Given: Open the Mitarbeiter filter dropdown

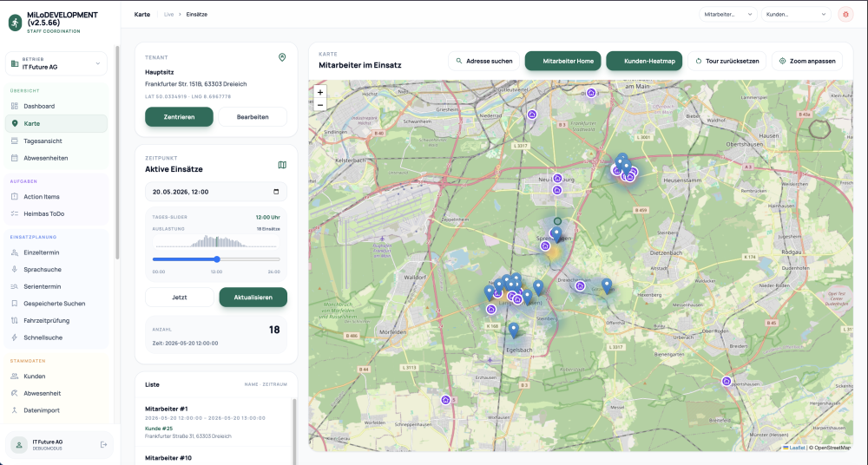Looking at the screenshot, I should [728, 15].
